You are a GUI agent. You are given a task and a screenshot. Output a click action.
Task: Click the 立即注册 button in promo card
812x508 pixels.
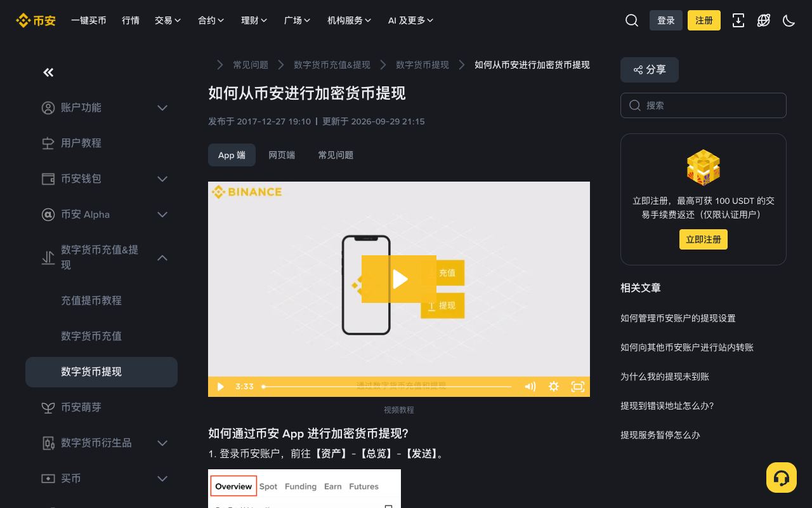pos(704,239)
